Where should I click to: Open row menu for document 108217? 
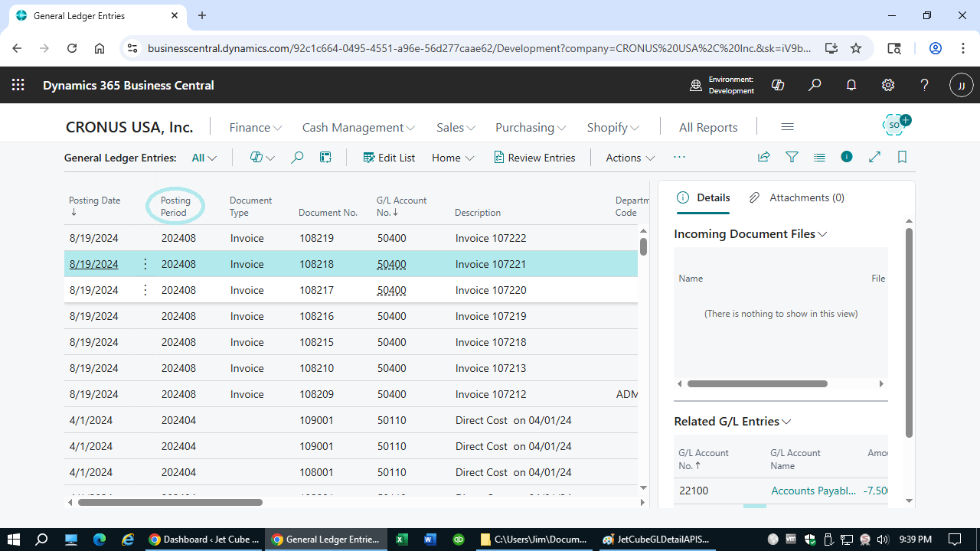tap(145, 290)
